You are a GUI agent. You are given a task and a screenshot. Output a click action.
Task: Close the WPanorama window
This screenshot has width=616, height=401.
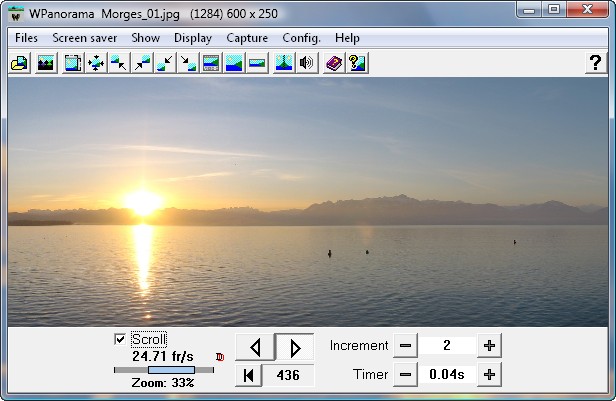click(587, 10)
